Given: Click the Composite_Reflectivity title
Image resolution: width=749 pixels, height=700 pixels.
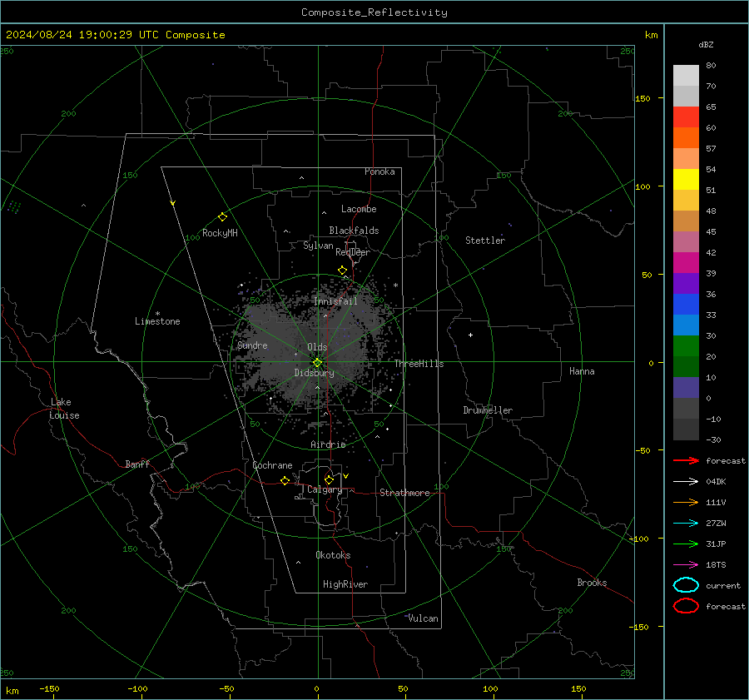Looking at the screenshot, I should (374, 12).
